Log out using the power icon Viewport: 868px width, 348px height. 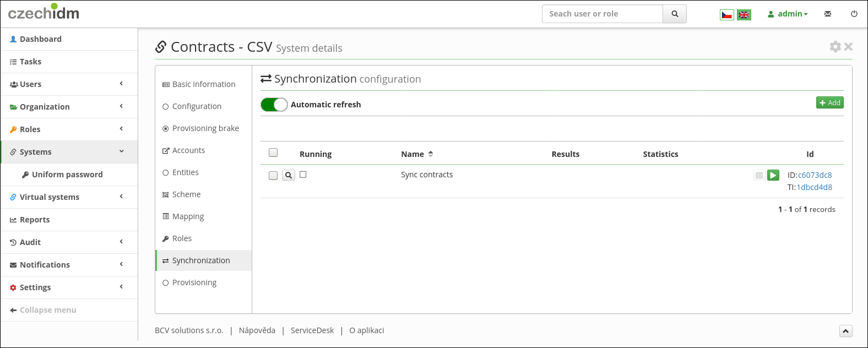point(854,14)
